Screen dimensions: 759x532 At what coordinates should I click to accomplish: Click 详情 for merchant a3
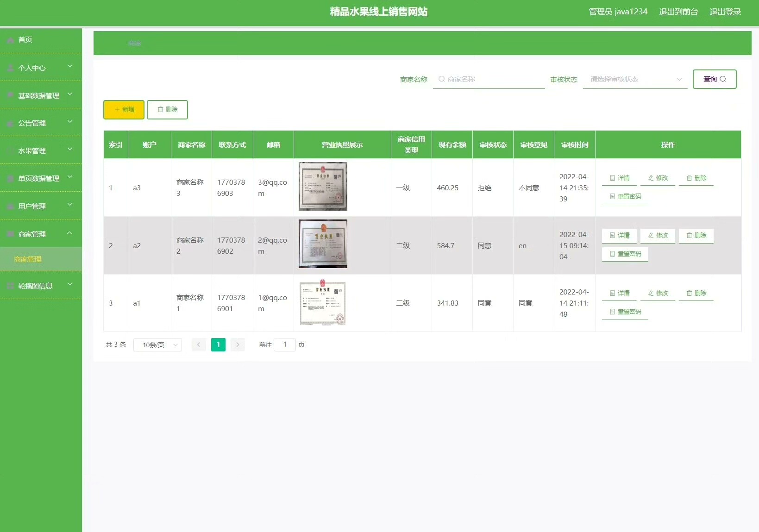619,178
